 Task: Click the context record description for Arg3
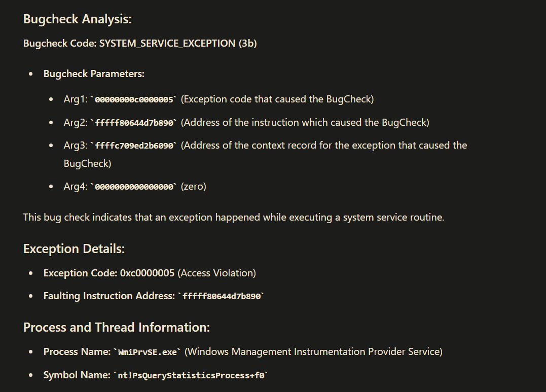point(265,154)
